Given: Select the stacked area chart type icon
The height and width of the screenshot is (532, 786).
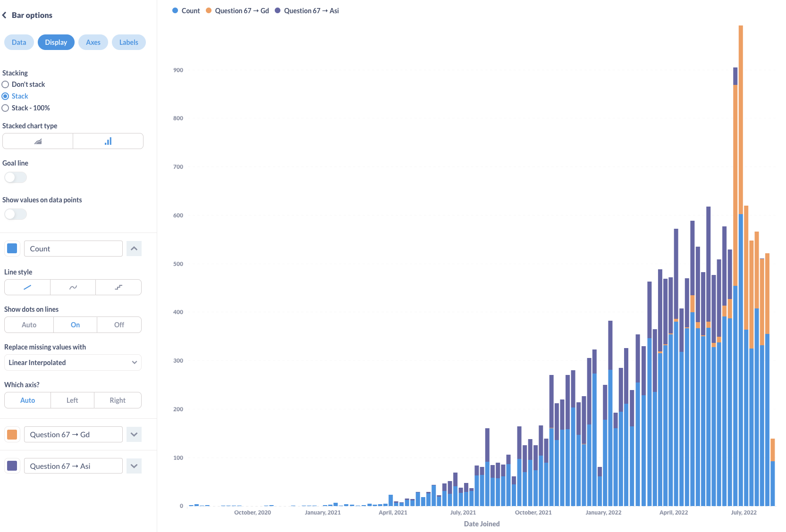Looking at the screenshot, I should (x=37, y=141).
